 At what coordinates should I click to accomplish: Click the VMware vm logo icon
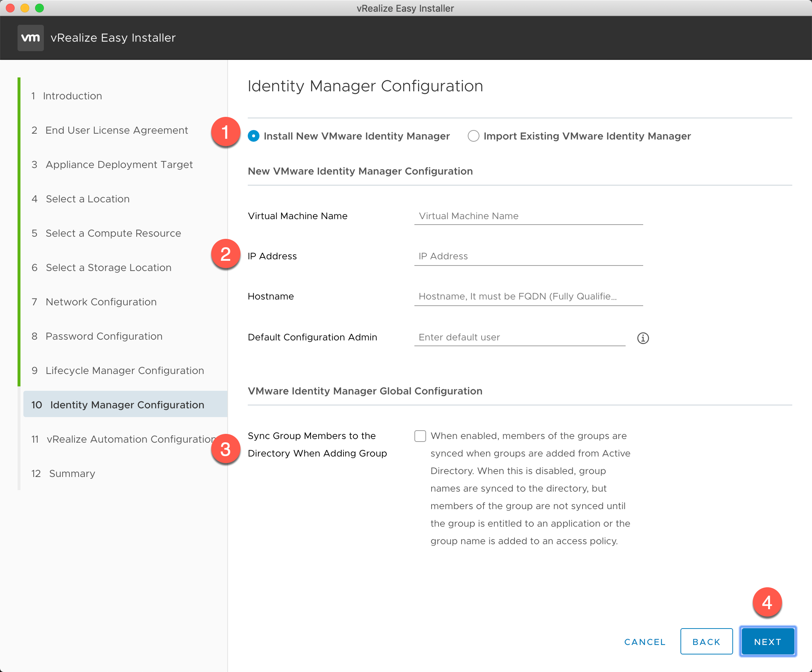(31, 38)
